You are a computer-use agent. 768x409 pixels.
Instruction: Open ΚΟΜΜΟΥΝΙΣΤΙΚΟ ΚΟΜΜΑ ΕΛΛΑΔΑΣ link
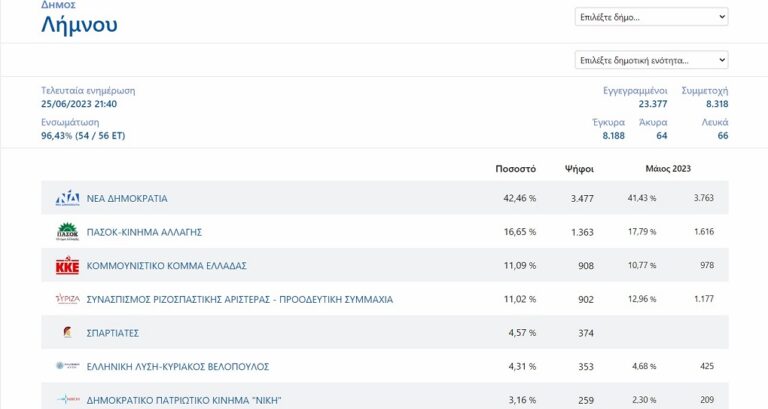pyautogui.click(x=167, y=266)
